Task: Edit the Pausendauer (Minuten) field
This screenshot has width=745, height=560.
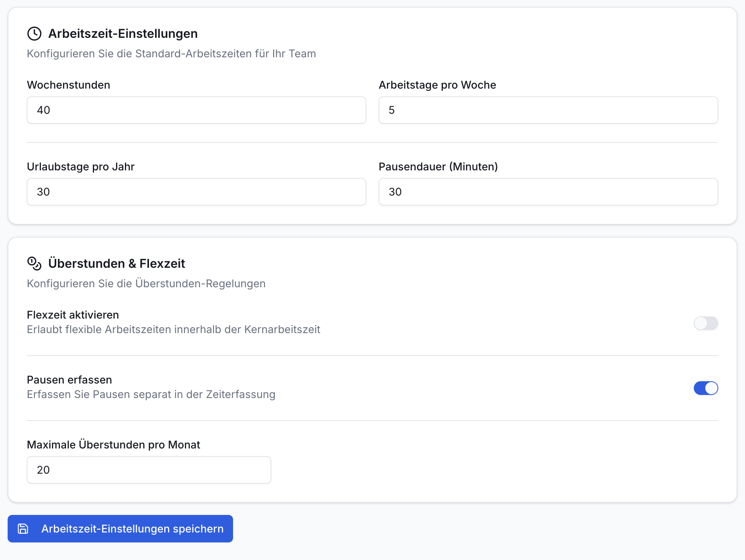Action: (548, 192)
